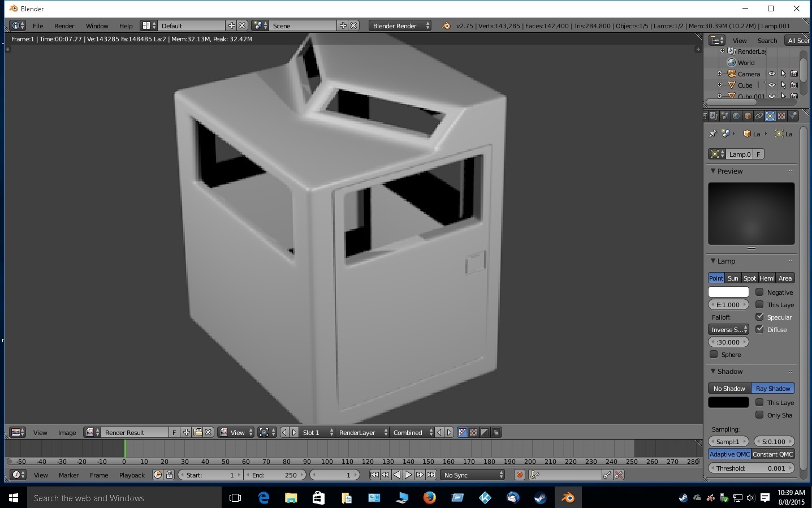Select the No Shadow option
The width and height of the screenshot is (812, 508).
729,389
